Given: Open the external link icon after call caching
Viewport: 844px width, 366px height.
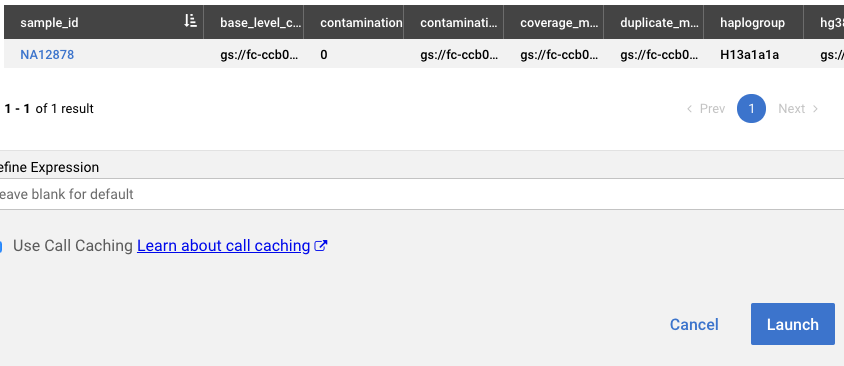Looking at the screenshot, I should pyautogui.click(x=321, y=246).
